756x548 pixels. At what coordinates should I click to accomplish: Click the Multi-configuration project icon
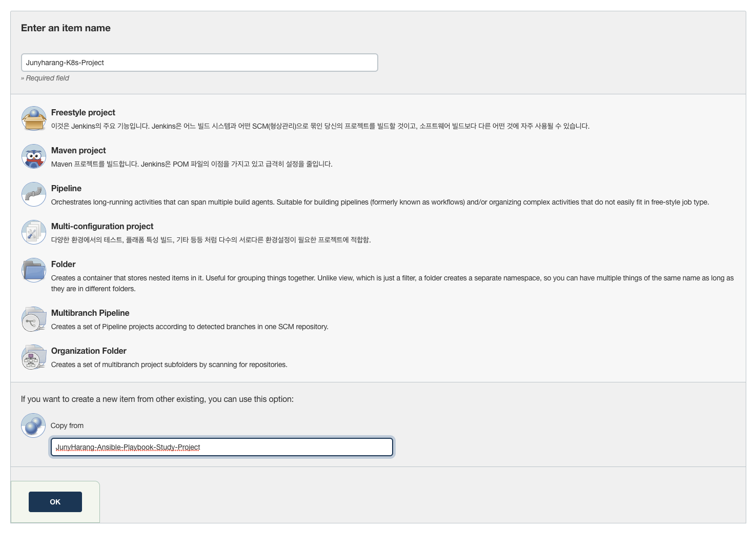click(x=34, y=232)
